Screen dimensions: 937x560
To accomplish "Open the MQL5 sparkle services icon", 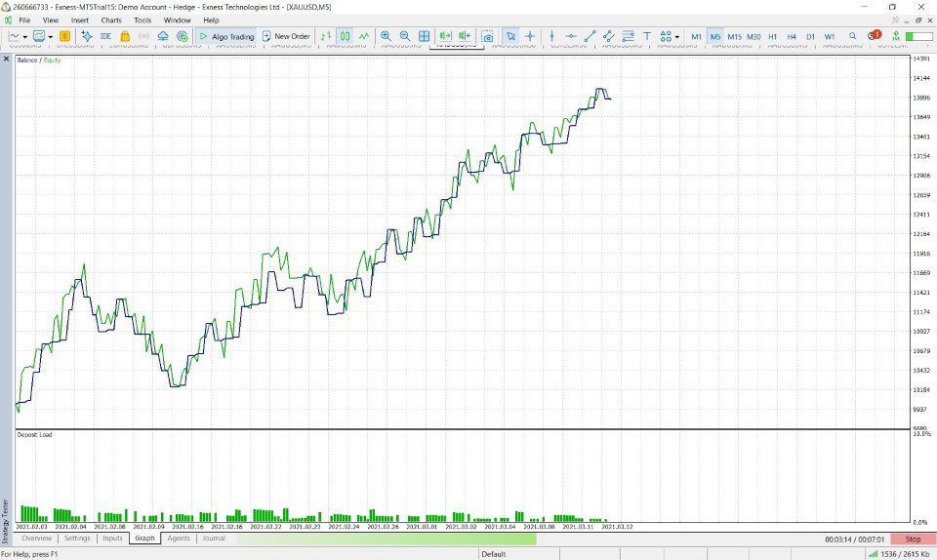I will (87, 36).
